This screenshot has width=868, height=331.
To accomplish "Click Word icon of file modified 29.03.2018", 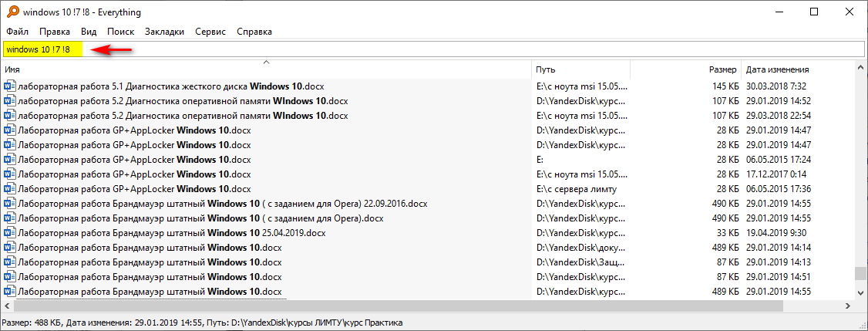I will (9, 116).
